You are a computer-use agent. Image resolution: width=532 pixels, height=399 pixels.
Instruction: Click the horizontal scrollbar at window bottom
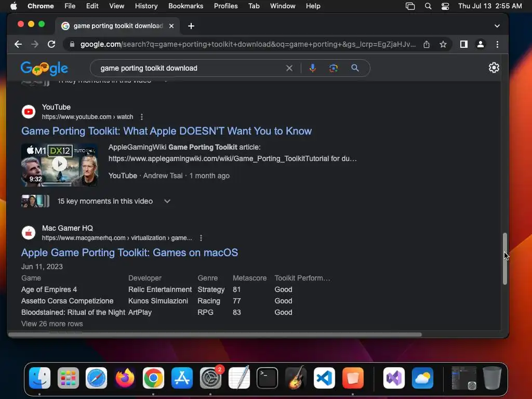coord(215,335)
